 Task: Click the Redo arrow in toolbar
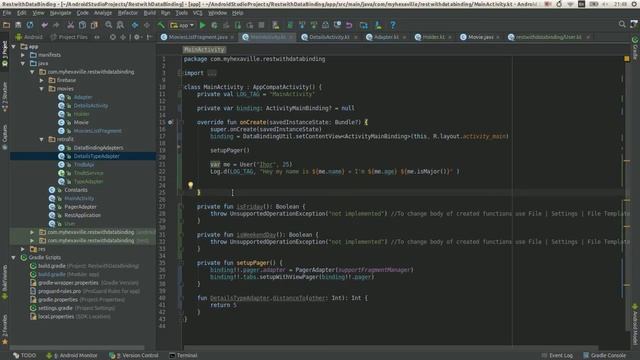56,25
